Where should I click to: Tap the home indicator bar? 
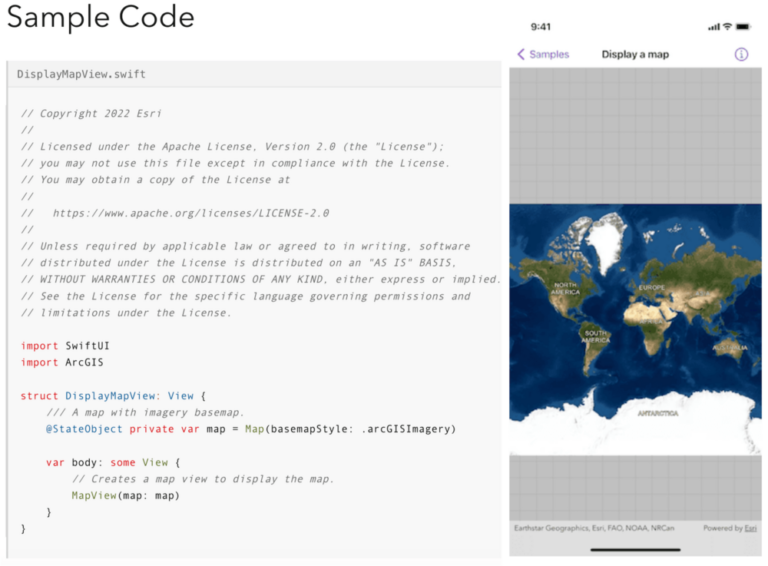tap(635, 550)
